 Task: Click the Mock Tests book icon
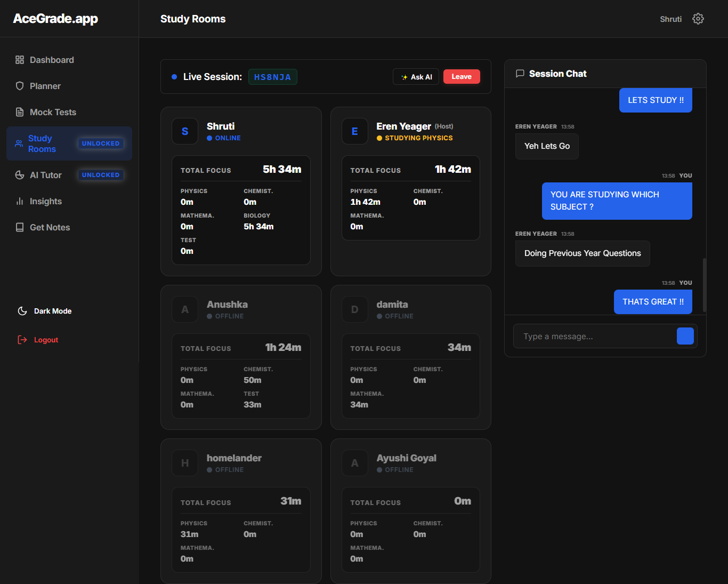pyautogui.click(x=20, y=112)
